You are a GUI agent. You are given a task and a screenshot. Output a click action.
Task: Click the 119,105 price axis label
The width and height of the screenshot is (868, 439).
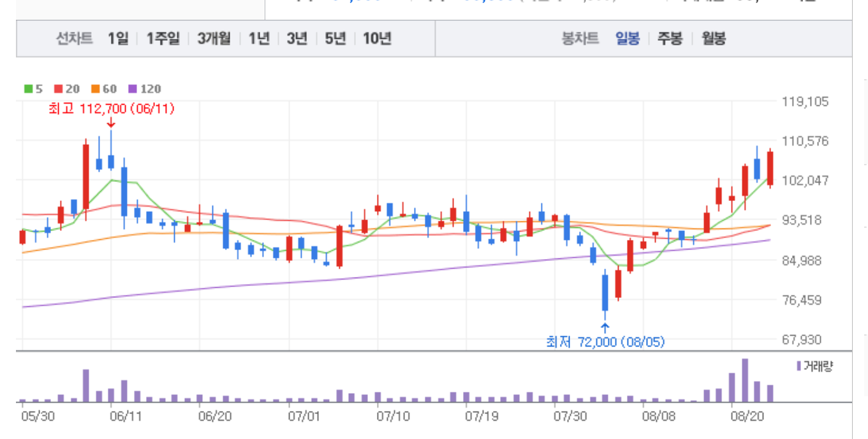coord(805,101)
